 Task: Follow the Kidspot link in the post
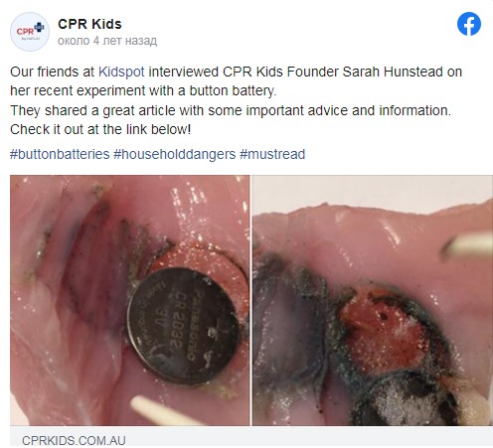click(121, 72)
